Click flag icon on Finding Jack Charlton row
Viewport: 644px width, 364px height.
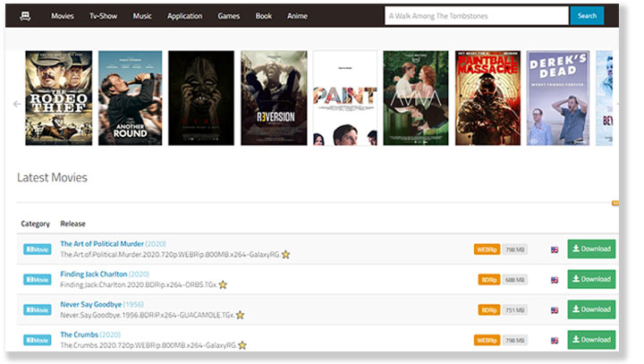coord(555,280)
